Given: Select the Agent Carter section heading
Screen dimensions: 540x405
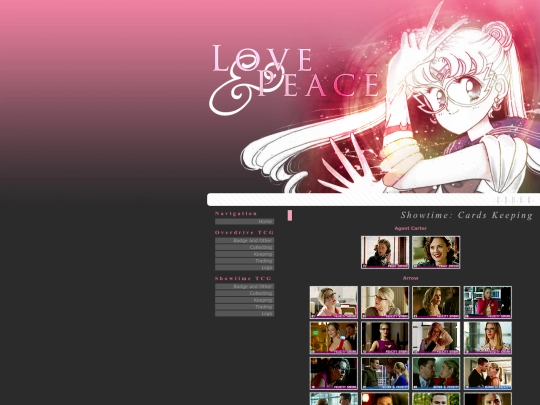Looking at the screenshot, I should 411,228.
